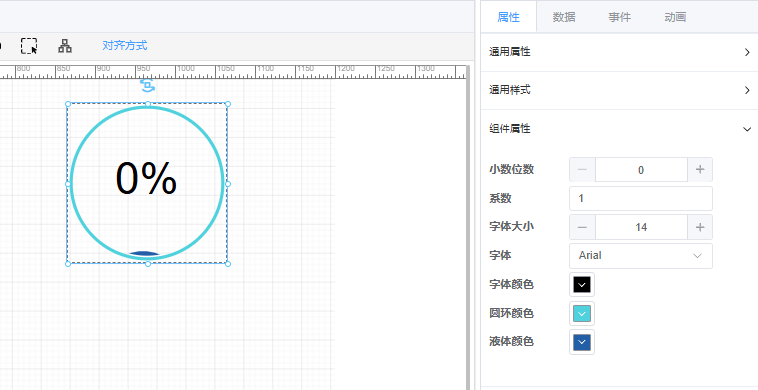Open the 对齐方式 alignment menu
This screenshot has width=758, height=390.
(x=125, y=46)
